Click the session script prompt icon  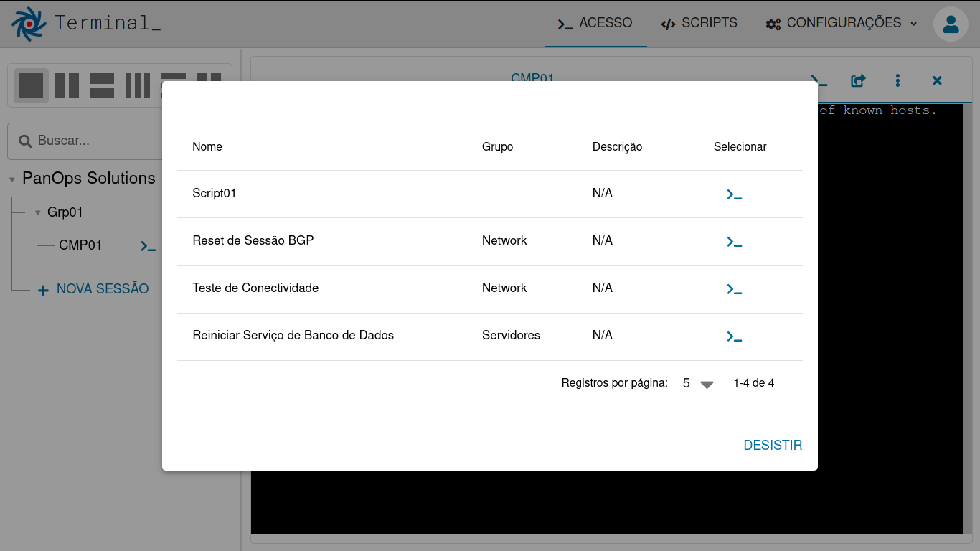pos(819,80)
